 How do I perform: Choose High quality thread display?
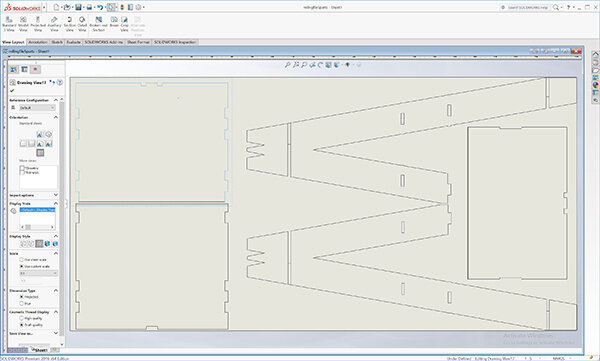tap(22, 318)
